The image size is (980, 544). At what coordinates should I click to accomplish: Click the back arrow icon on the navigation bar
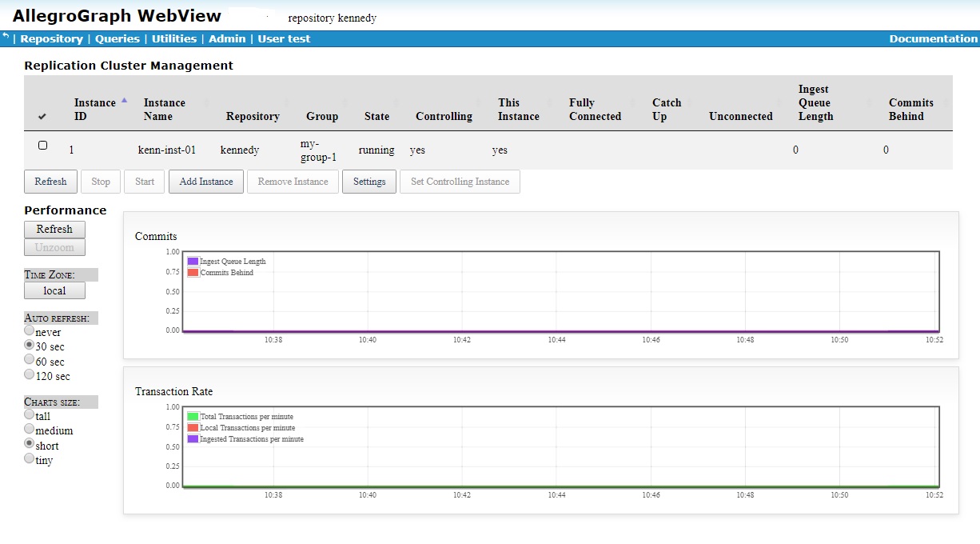[6, 37]
